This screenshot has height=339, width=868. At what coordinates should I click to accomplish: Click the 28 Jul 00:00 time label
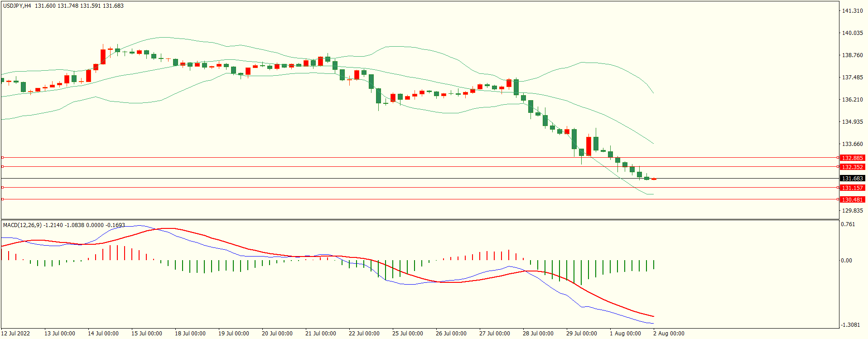538,334
